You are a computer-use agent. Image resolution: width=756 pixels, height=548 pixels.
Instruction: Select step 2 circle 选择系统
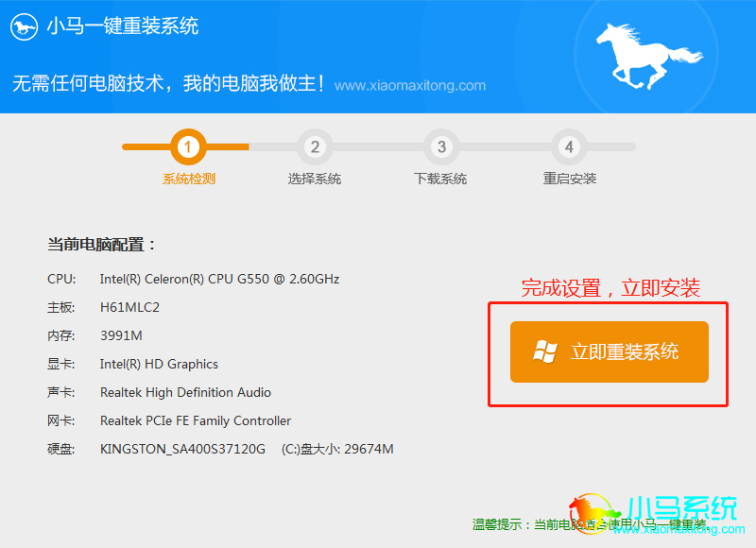click(315, 146)
